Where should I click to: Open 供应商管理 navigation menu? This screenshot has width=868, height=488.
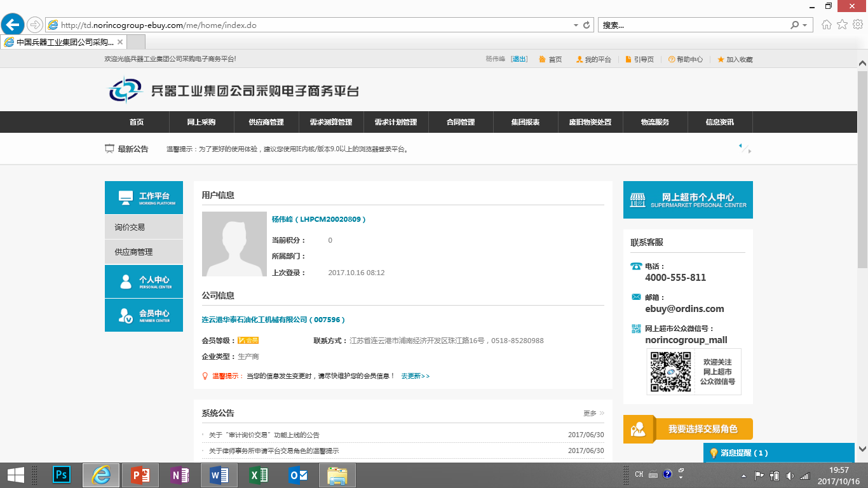click(266, 122)
